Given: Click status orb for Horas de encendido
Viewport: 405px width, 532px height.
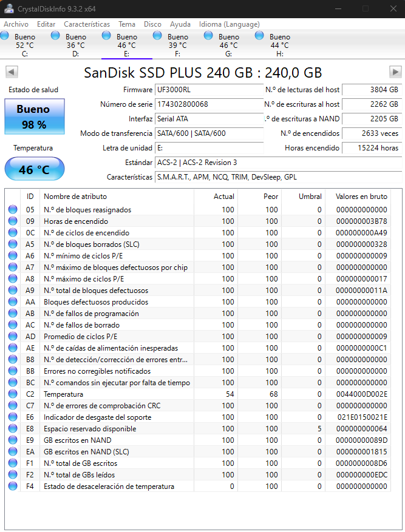Looking at the screenshot, I should pos(13,221).
